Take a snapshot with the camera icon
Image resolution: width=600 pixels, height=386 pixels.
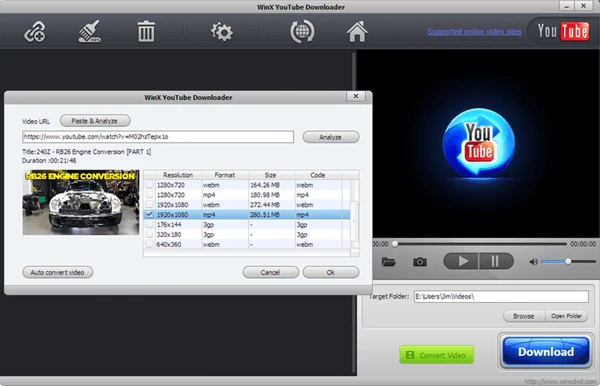click(x=420, y=262)
